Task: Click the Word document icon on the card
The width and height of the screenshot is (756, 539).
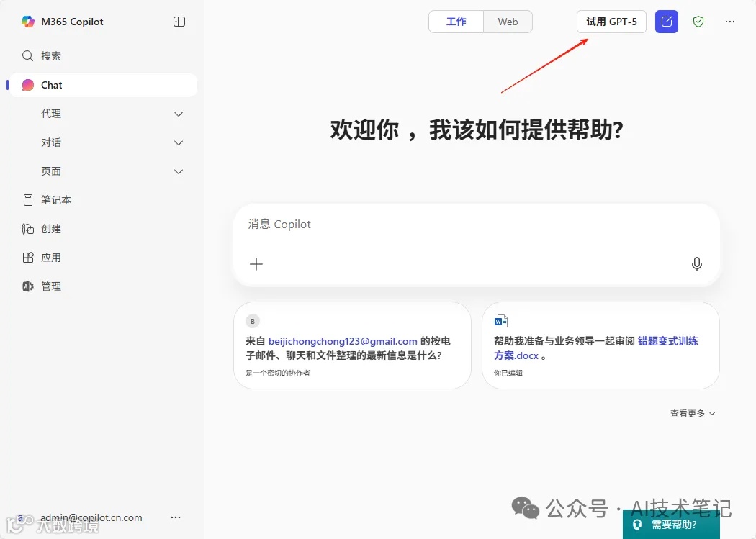Action: pos(500,321)
